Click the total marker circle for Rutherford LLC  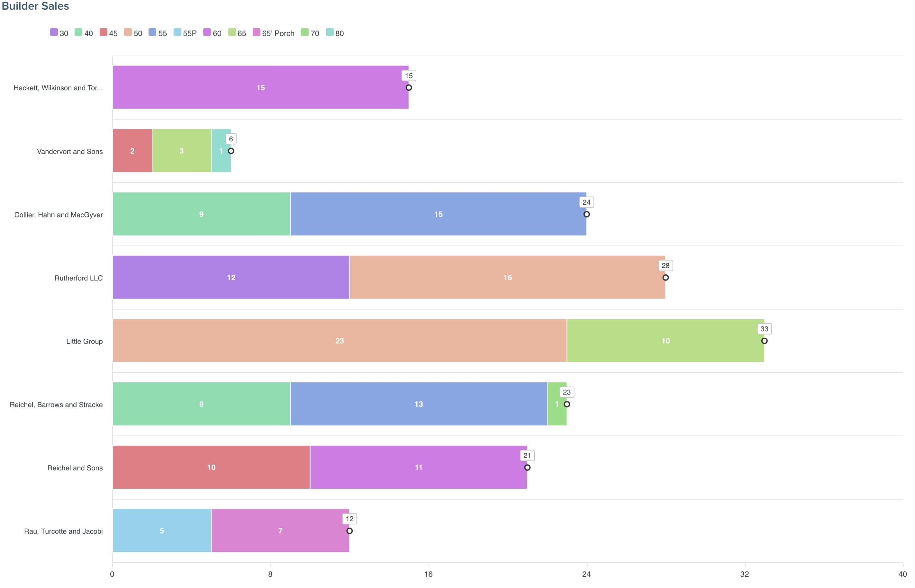pos(666,278)
